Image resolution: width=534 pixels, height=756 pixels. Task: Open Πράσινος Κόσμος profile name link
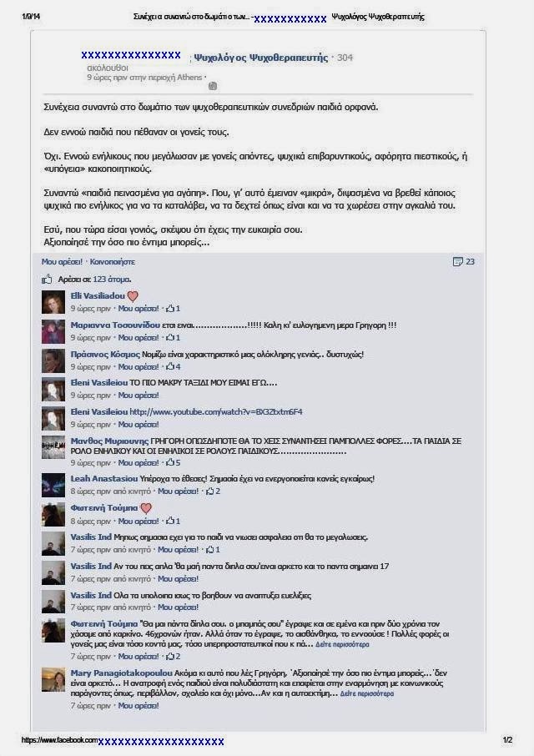click(105, 355)
